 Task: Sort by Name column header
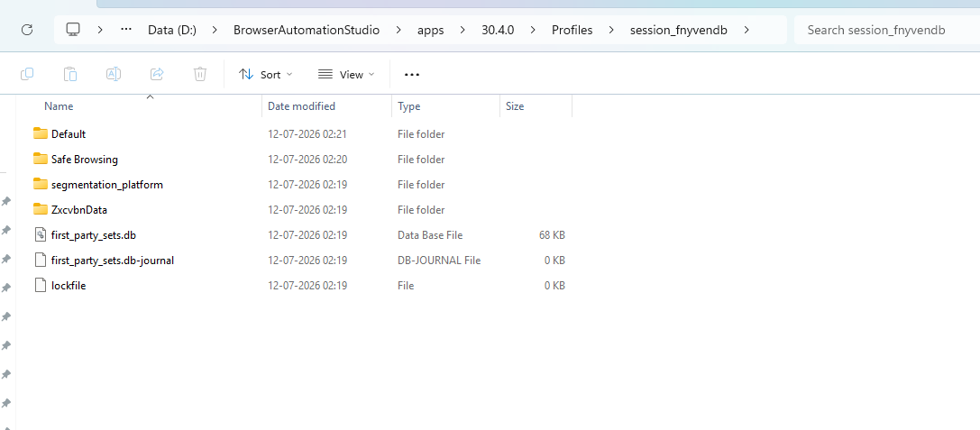point(59,106)
